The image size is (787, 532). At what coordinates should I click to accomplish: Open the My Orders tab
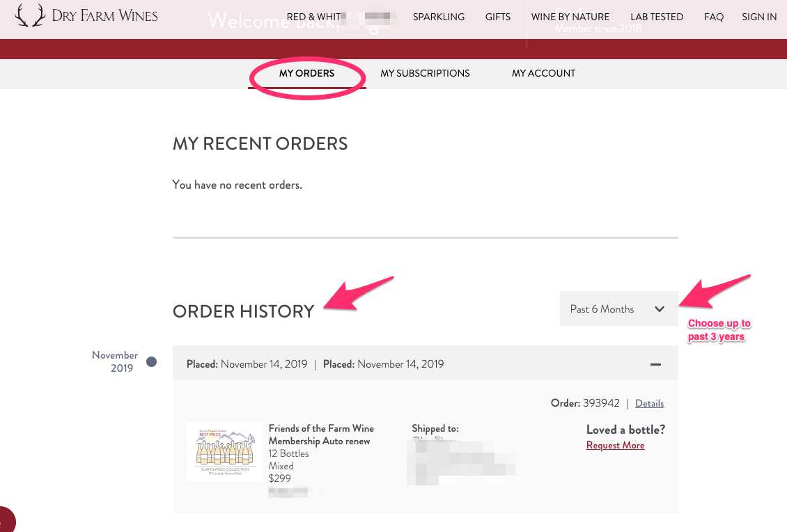point(306,73)
